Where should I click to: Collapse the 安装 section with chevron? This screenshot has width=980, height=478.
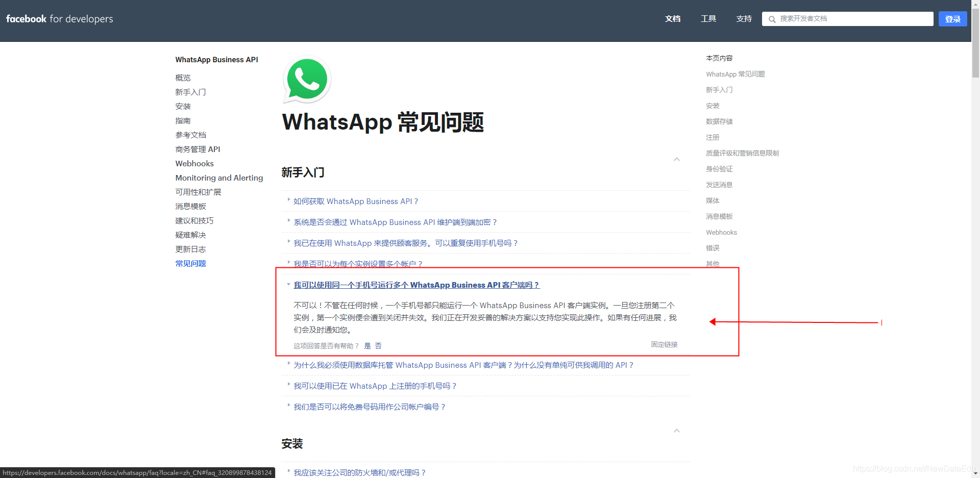[677, 431]
